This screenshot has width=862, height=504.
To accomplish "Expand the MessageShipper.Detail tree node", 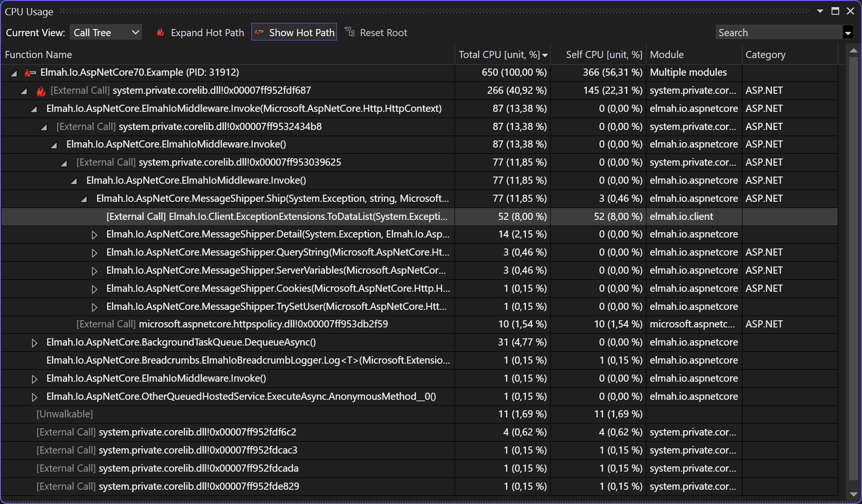I will (x=94, y=235).
